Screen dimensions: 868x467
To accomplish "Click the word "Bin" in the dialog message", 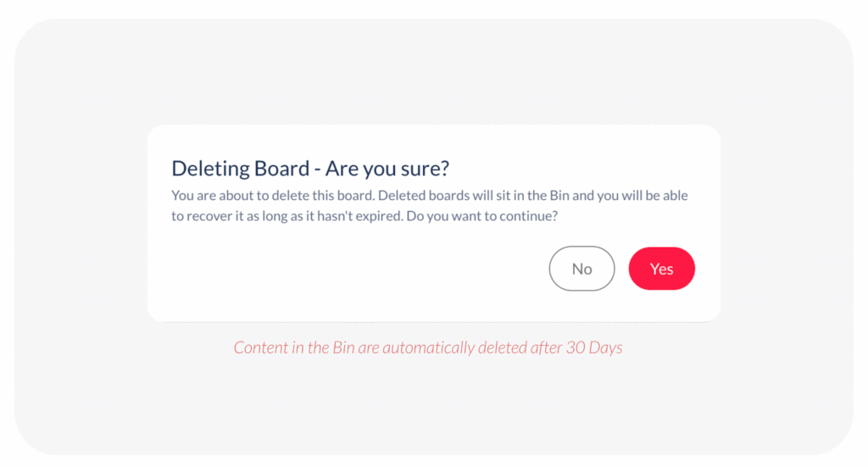I will [x=558, y=196].
